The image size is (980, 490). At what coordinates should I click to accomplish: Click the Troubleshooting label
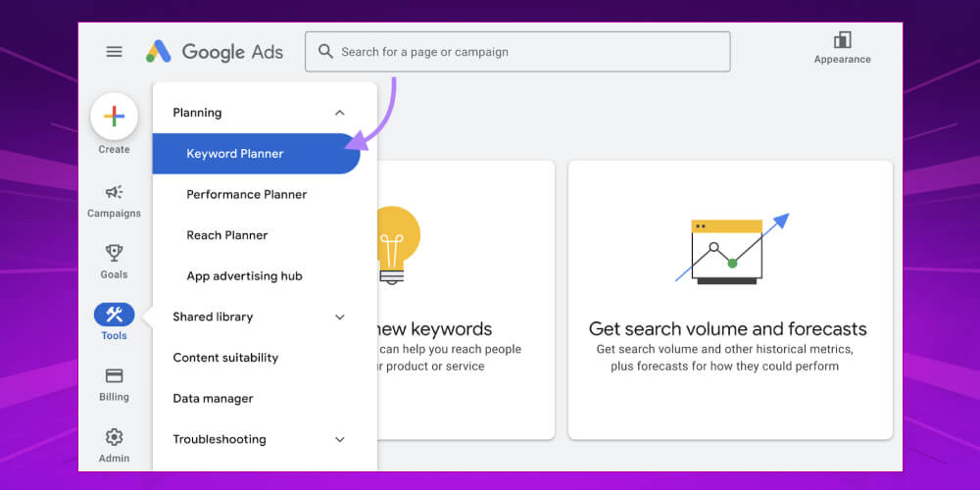tap(220, 439)
